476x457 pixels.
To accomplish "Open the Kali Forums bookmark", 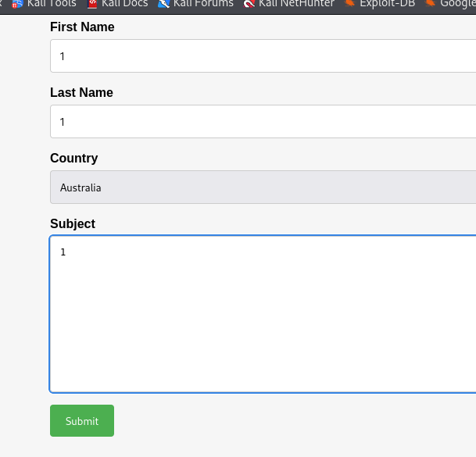I will (x=196, y=4).
